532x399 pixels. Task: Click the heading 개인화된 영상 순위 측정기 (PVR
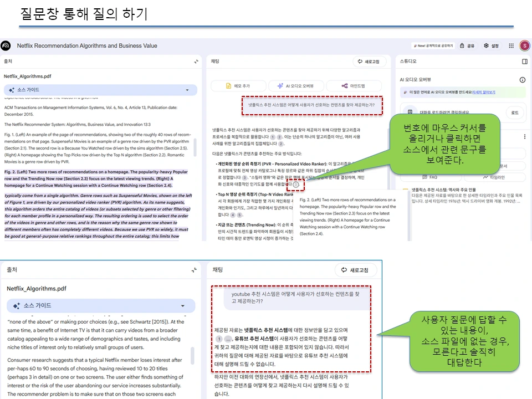pyautogui.click(x=272, y=164)
